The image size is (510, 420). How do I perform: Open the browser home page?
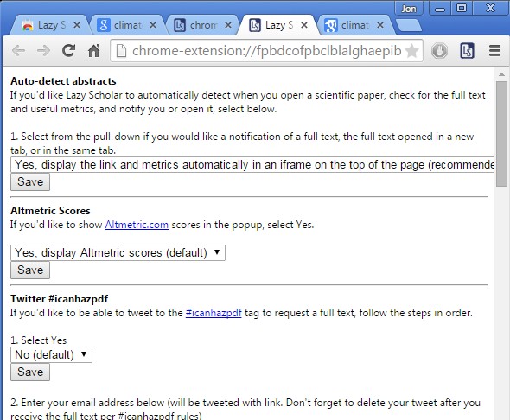pos(93,51)
